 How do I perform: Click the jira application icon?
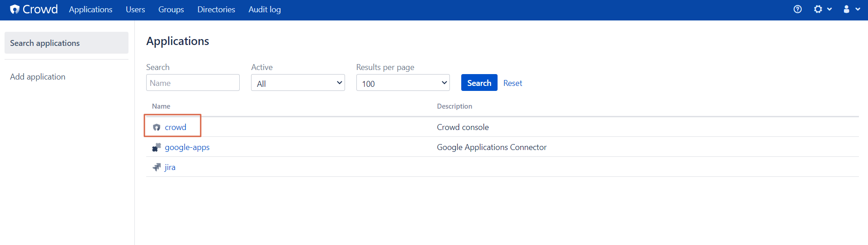(x=157, y=167)
